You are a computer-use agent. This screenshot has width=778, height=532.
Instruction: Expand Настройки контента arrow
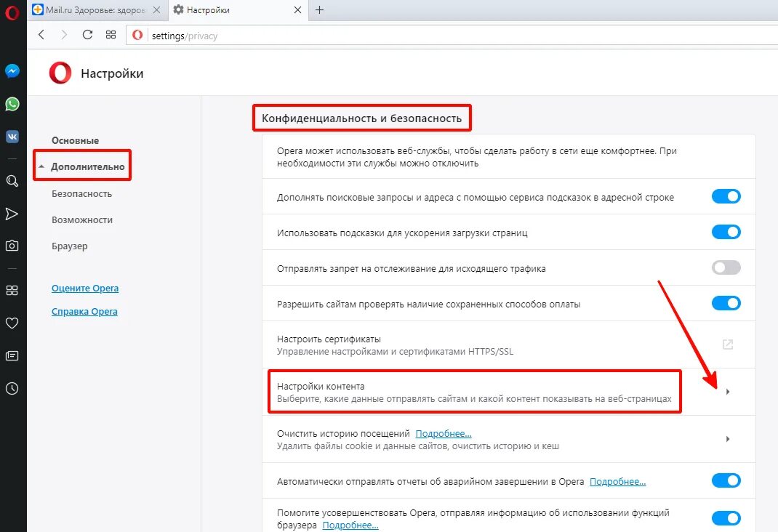point(727,392)
